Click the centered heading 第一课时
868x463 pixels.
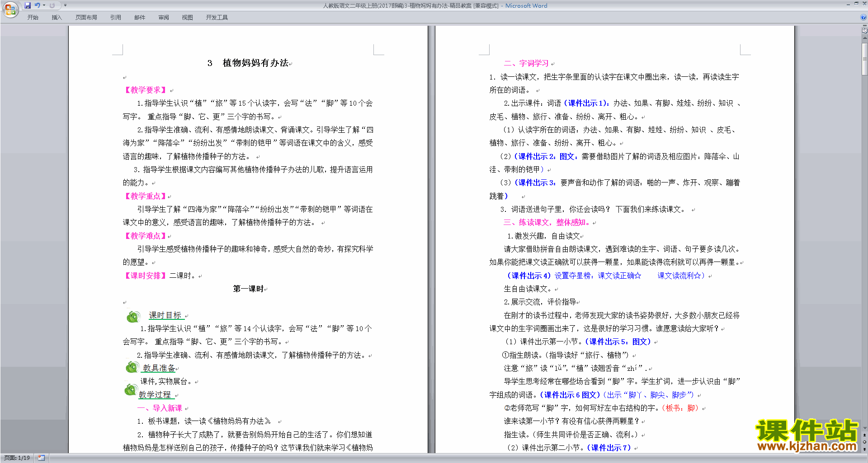pos(248,289)
